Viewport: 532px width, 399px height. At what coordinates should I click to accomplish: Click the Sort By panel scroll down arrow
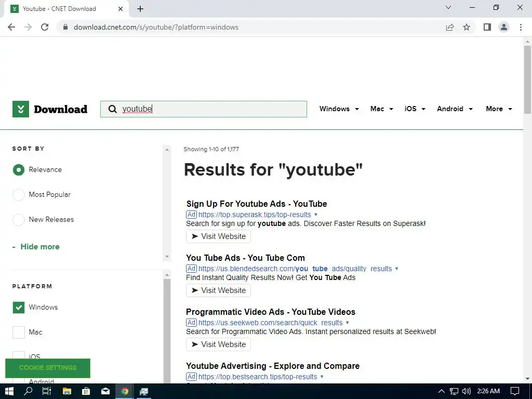click(x=167, y=257)
